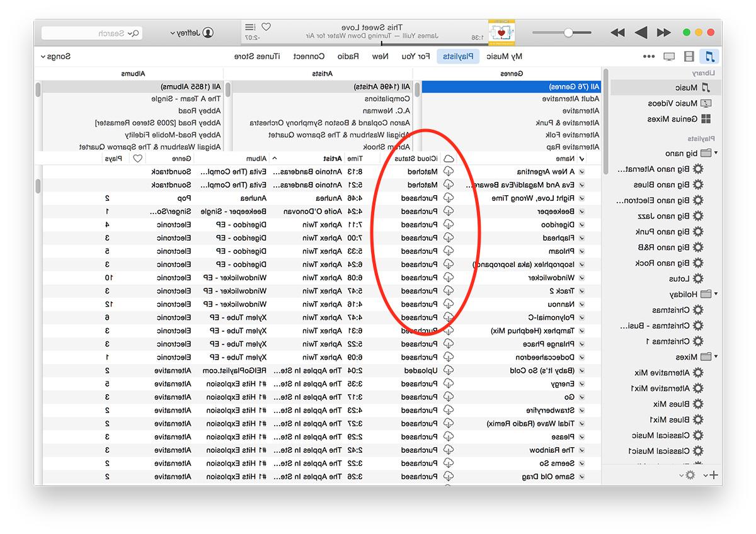Open the TV Shows monitor icon
This screenshot has height=534, width=756.
669,57
